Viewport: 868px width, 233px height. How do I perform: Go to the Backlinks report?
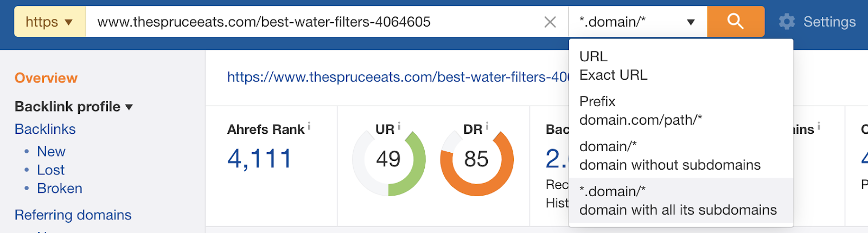point(45,129)
